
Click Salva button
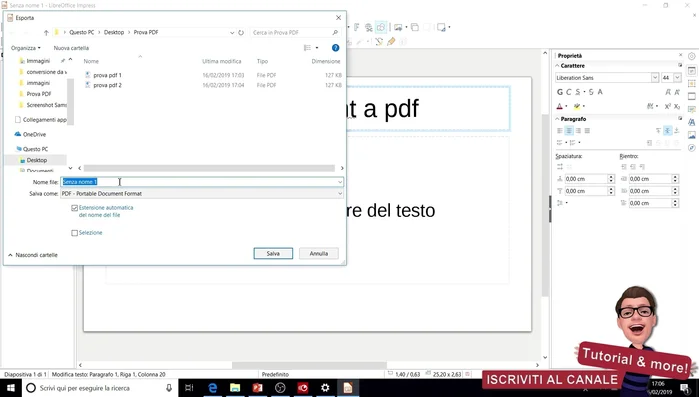click(273, 254)
